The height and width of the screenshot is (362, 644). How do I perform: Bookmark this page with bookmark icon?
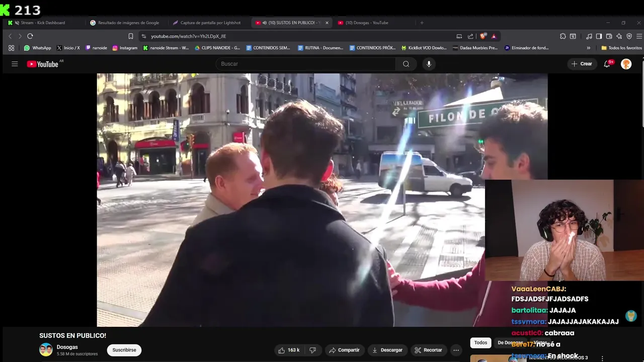coord(131,36)
